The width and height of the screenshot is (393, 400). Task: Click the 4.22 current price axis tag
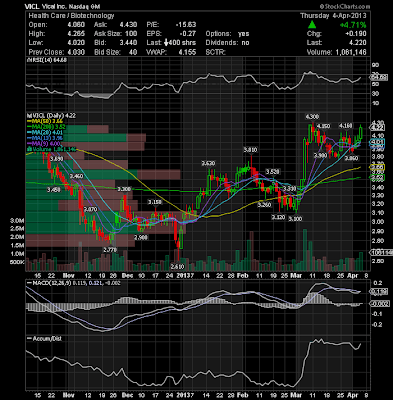click(378, 128)
